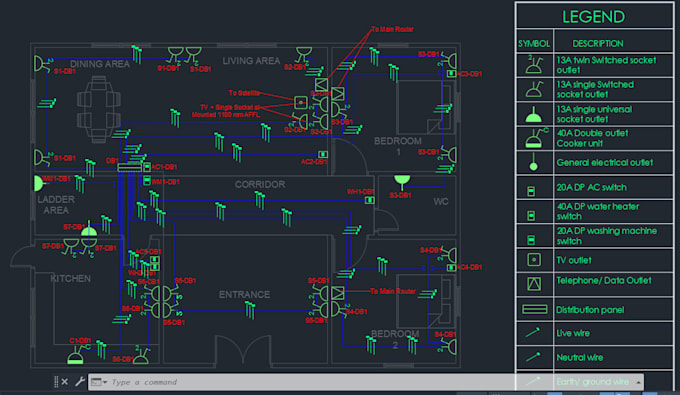
Task: Click the SYMBOL column header
Action: pos(534,44)
